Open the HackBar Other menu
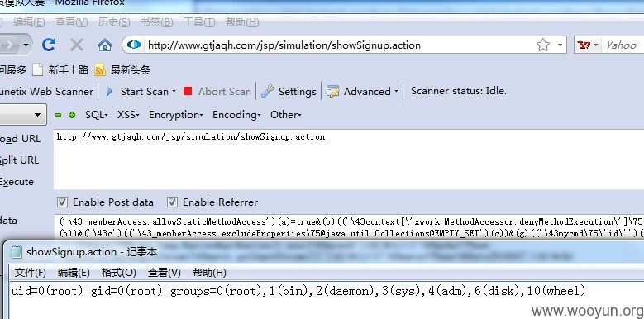 pyautogui.click(x=286, y=115)
